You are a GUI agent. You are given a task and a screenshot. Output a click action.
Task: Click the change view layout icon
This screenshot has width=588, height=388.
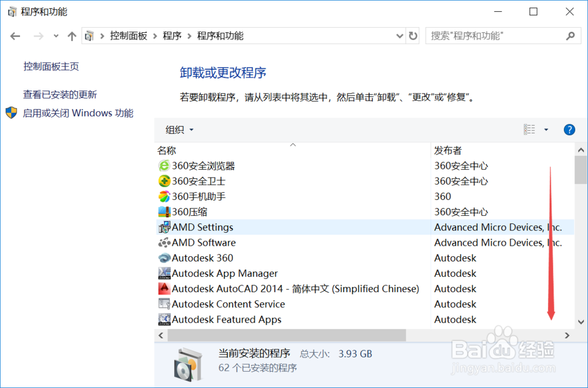(530, 130)
